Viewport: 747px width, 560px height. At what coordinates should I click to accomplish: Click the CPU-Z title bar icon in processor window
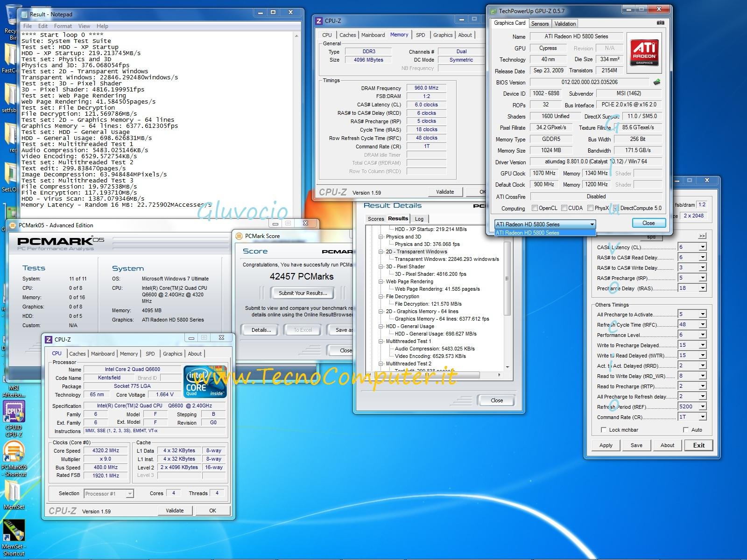(49, 339)
